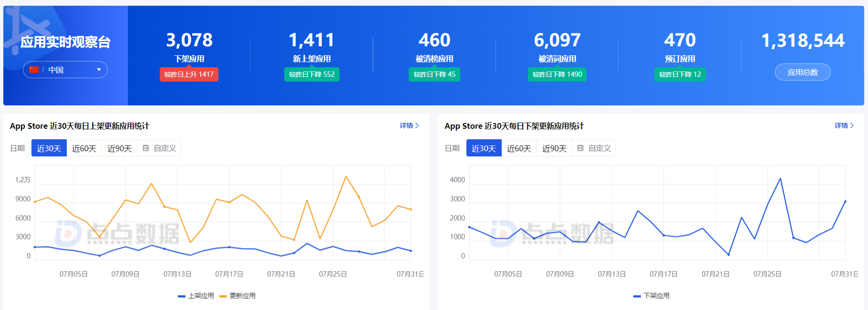This screenshot has height=310, width=868.
Task: Click the 3,078 下架应用 statistic
Action: click(189, 41)
